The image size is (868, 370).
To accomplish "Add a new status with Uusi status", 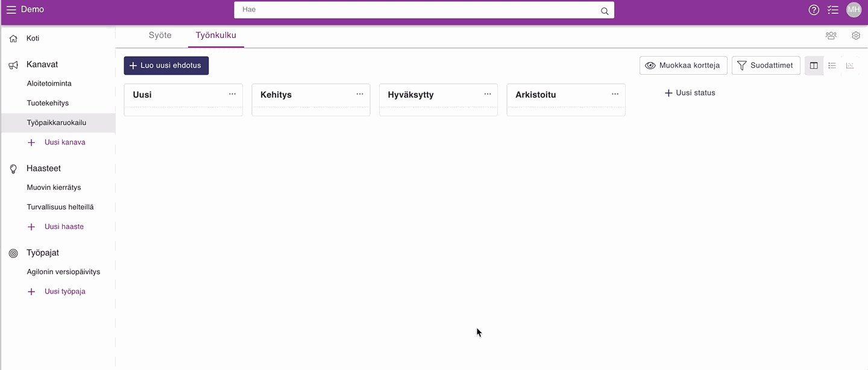I will (x=690, y=93).
